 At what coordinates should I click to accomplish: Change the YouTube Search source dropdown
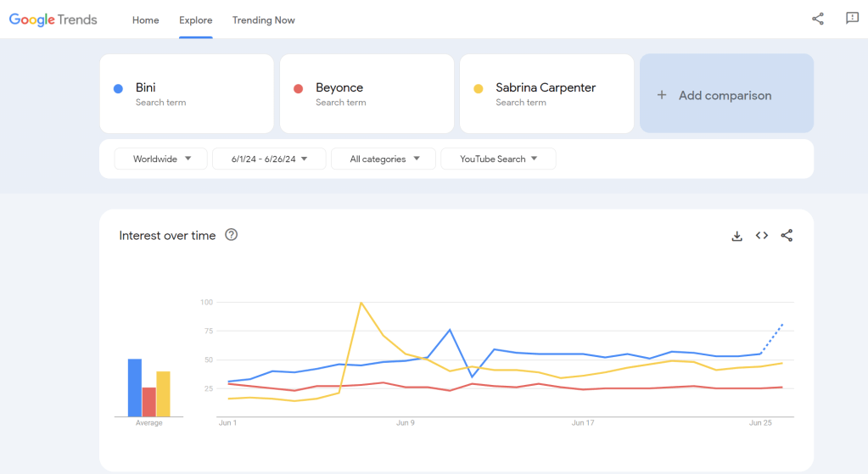498,159
